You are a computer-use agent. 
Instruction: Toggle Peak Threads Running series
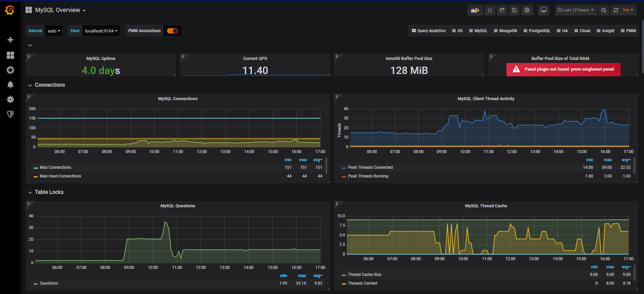tap(368, 176)
